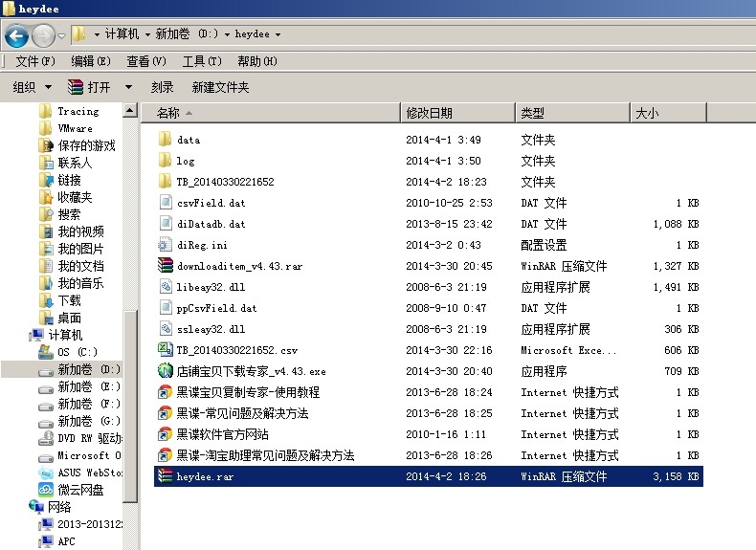Expand the heydee breadcrumb dropdown arrow
Screen dimensions: 756x550
click(278, 34)
